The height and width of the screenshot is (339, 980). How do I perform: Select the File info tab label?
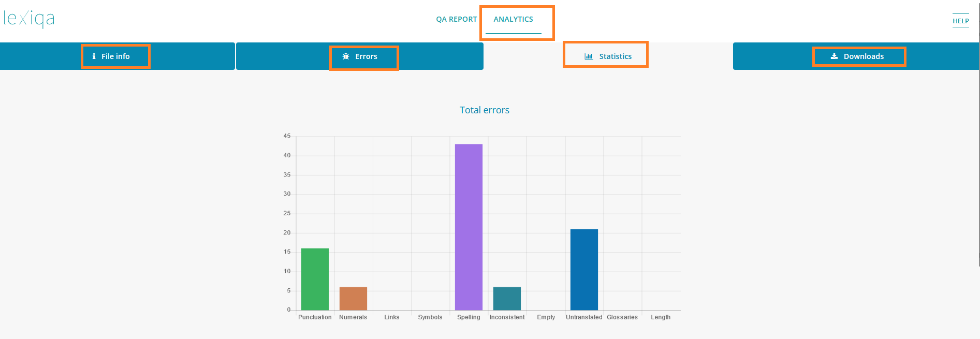pyautogui.click(x=115, y=56)
